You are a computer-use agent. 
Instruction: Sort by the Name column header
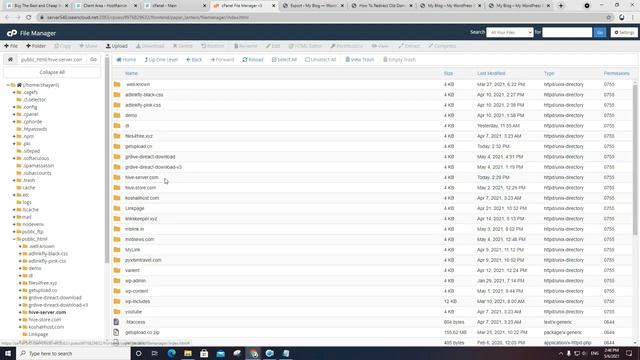(131, 73)
